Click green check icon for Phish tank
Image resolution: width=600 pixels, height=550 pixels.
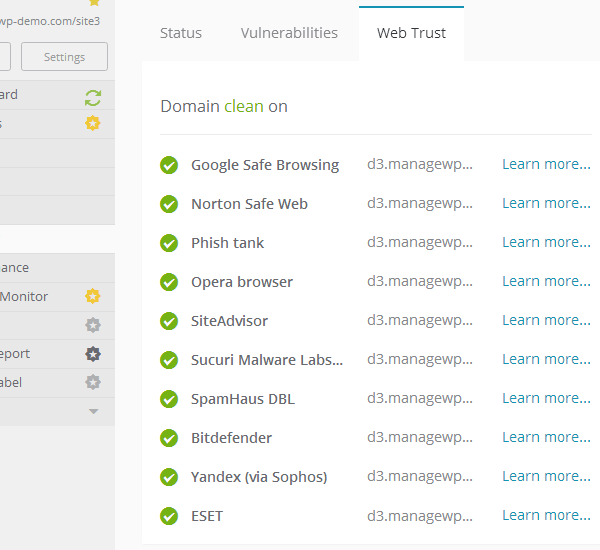click(x=169, y=243)
